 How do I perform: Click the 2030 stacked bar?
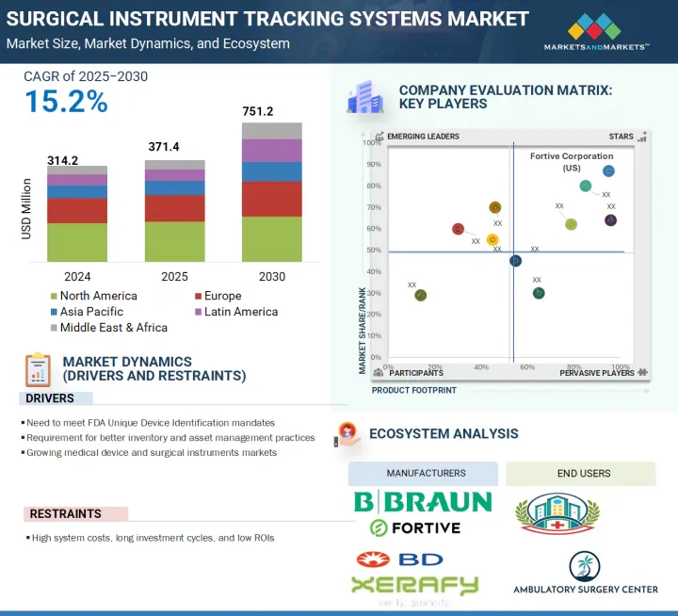pyautogui.click(x=272, y=192)
